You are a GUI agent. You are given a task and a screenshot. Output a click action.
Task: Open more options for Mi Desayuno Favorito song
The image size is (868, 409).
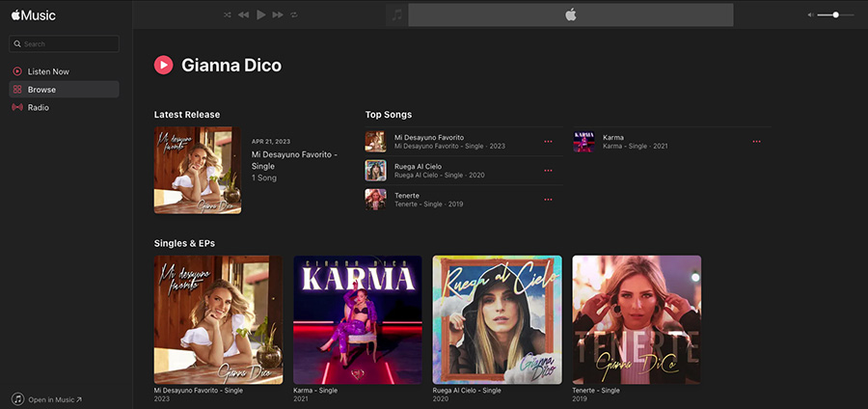click(548, 142)
